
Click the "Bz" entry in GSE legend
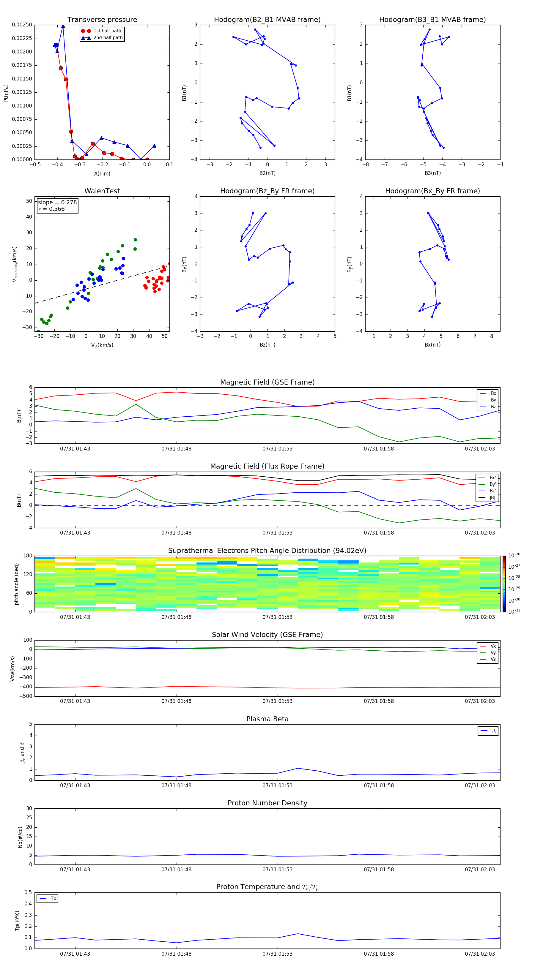(488, 407)
